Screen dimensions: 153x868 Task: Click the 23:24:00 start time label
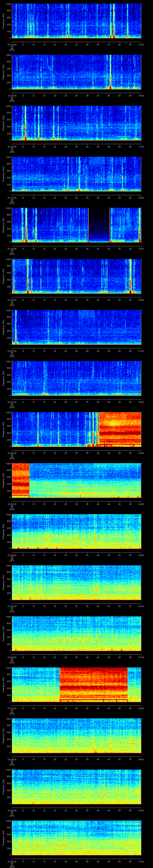click(12, 555)
